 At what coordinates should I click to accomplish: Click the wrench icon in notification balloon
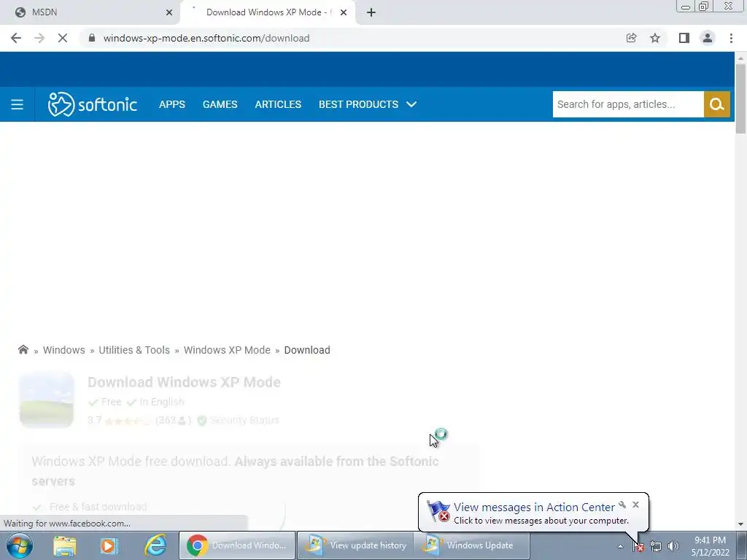click(x=622, y=505)
